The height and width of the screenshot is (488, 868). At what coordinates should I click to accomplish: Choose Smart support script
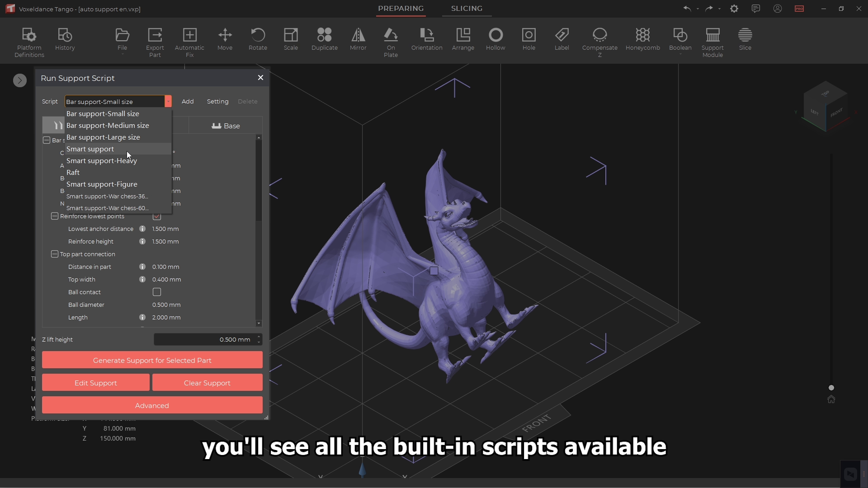118,149
